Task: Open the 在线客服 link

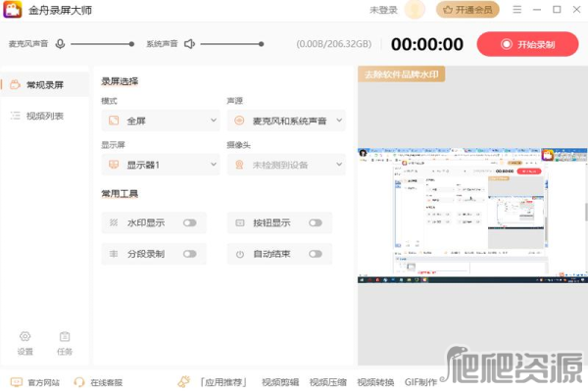Action: (107, 382)
